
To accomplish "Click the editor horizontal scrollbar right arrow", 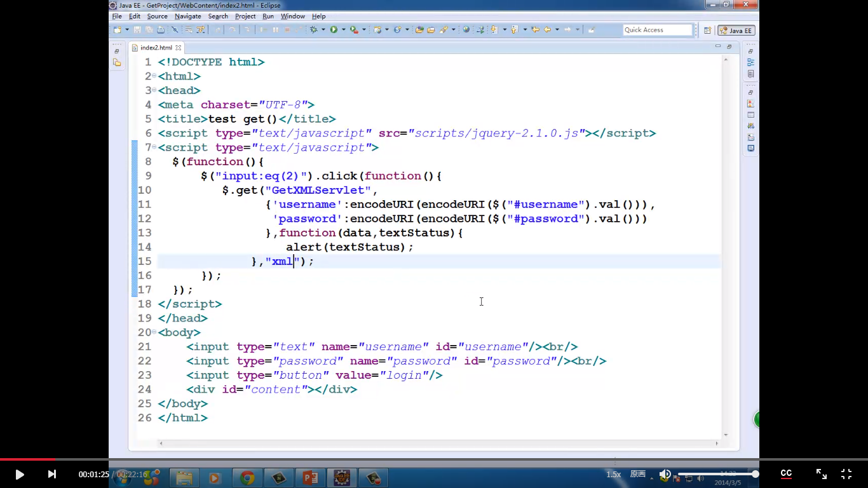I will coord(717,443).
